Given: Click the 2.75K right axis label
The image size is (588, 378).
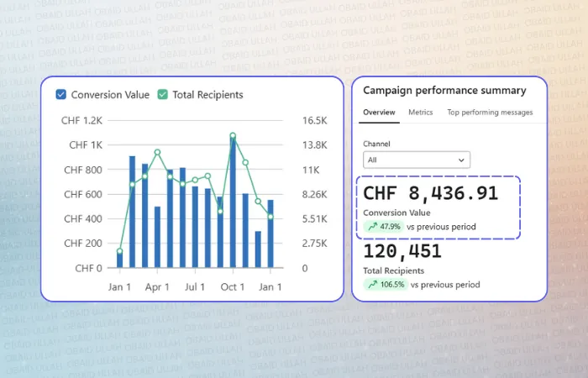Looking at the screenshot, I should (315, 244).
